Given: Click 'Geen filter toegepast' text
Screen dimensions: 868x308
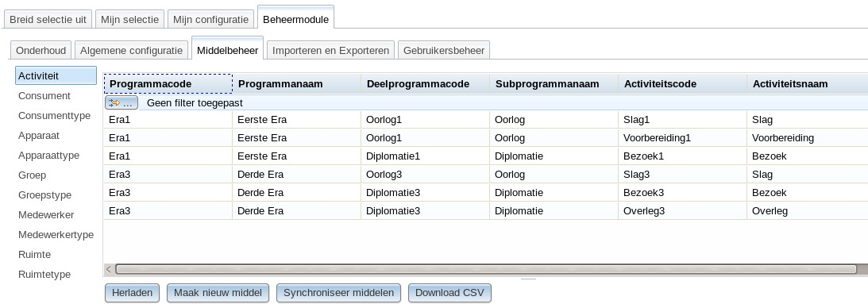Looking at the screenshot, I should pos(195,103).
